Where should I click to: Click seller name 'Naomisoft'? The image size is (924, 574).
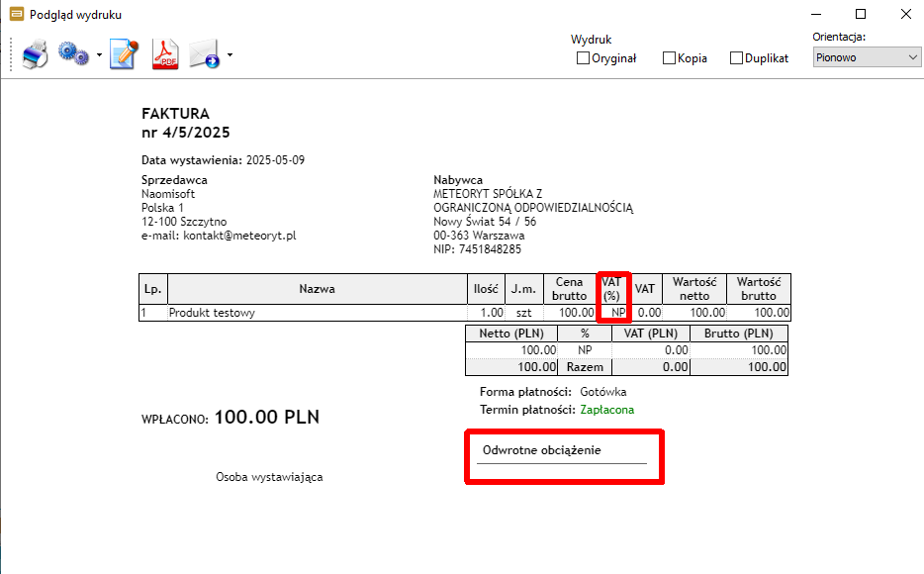click(x=168, y=194)
